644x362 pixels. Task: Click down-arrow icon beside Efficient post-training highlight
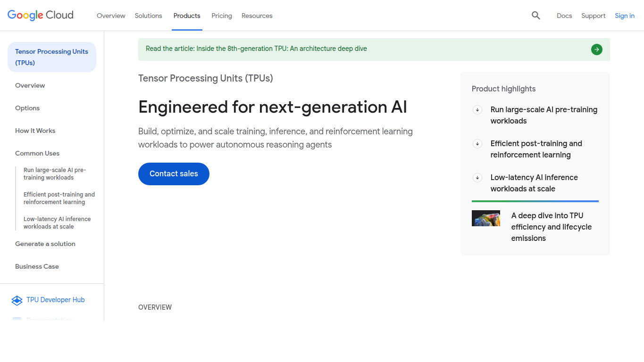(x=477, y=144)
